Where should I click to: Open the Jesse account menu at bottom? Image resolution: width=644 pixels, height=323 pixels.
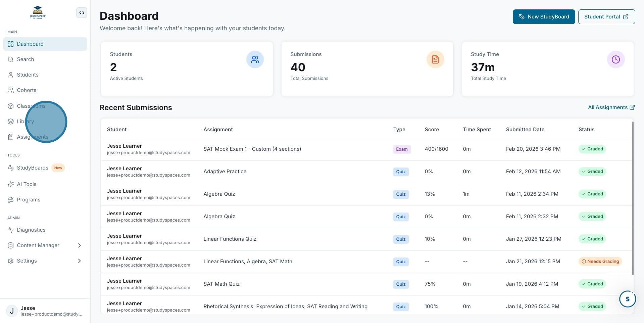(45, 311)
